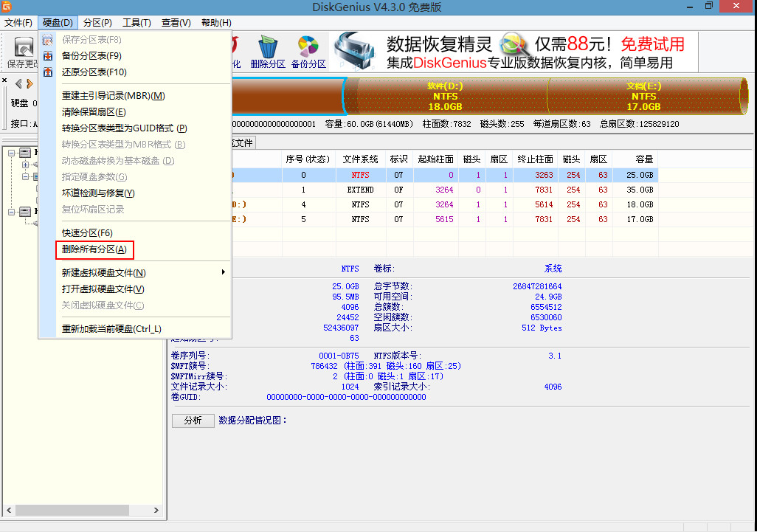Click the 备份分区 color wheel icon
Screen dimensions: 757x532
coord(308,46)
